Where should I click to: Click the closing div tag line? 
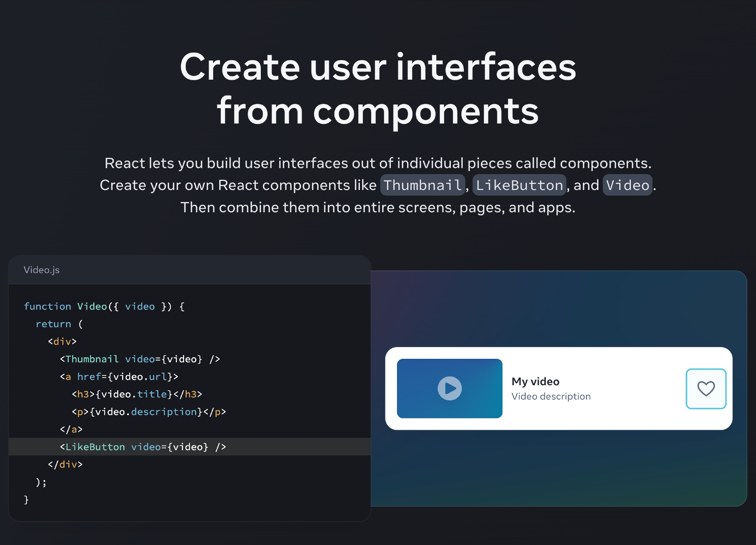click(65, 464)
